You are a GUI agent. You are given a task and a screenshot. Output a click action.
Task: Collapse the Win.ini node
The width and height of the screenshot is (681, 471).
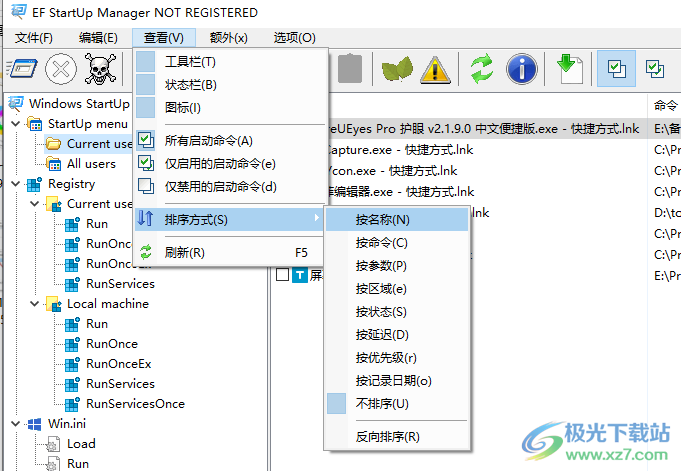coord(16,424)
